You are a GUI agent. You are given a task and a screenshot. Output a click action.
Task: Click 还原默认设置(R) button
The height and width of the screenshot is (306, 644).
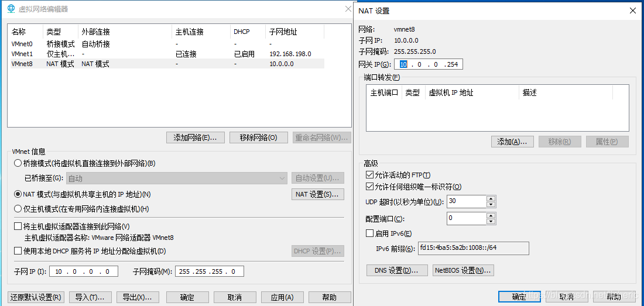click(x=36, y=297)
